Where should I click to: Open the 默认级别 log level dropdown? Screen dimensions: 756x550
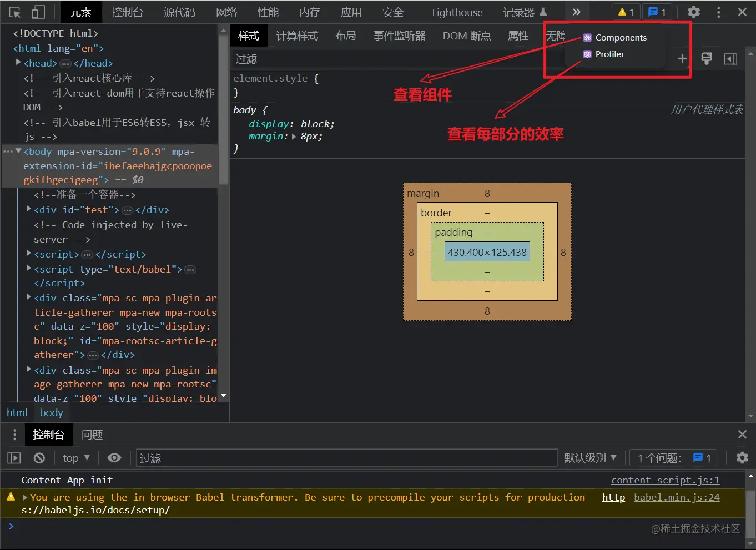591,458
